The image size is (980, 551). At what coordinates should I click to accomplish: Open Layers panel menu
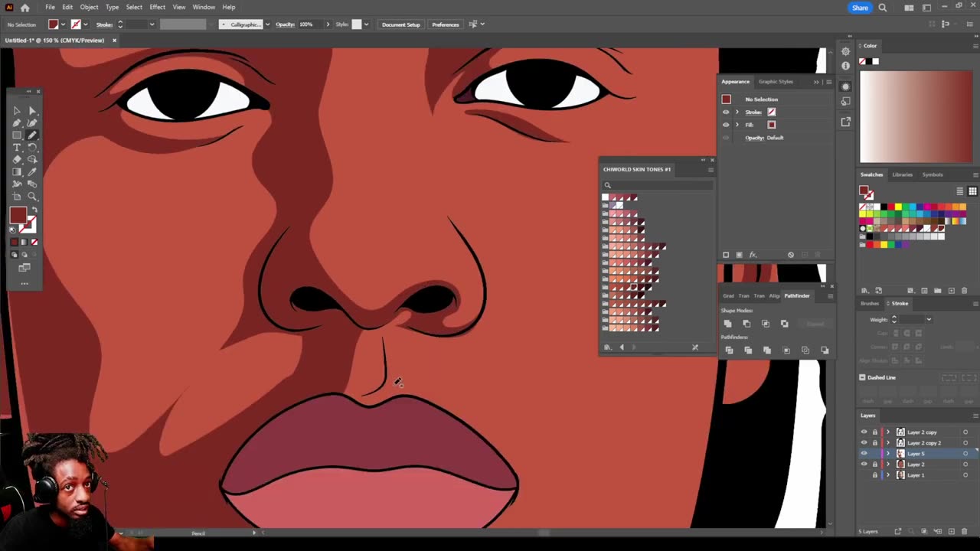coord(975,416)
